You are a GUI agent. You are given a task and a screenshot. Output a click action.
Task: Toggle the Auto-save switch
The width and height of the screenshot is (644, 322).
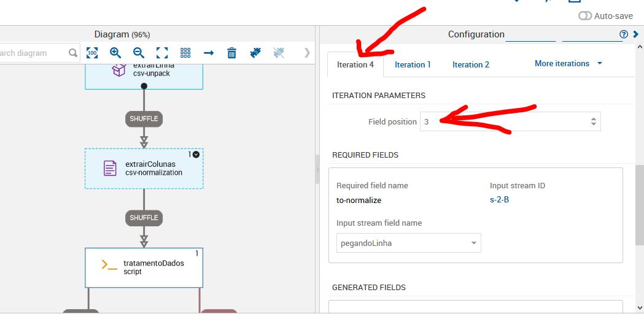click(585, 16)
